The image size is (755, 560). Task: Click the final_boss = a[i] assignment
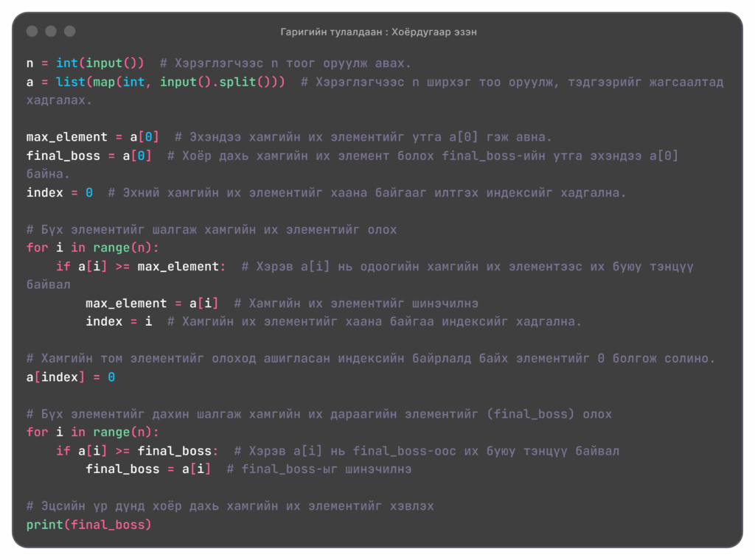pyautogui.click(x=148, y=469)
